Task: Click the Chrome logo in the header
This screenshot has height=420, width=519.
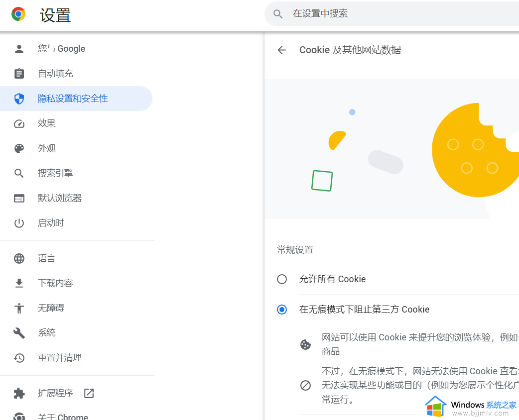Action: pos(18,14)
